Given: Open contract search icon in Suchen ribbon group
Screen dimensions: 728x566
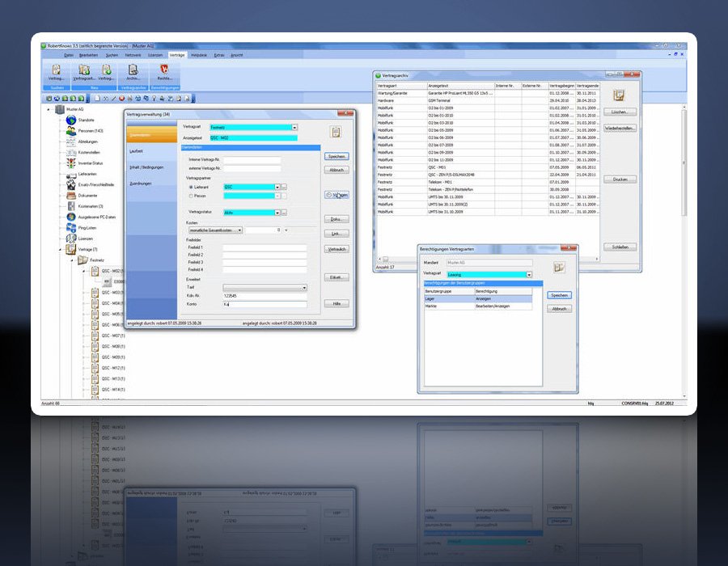Looking at the screenshot, I should click(56, 70).
